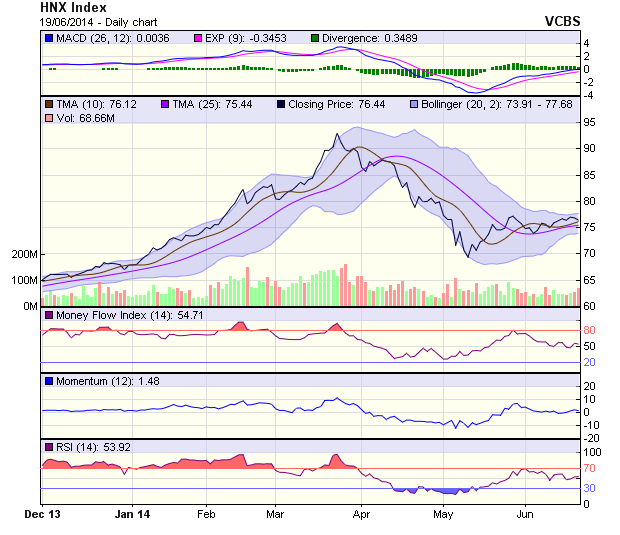Select the Jun marker on the date axis
Viewport: 620px width, 535px height.
point(523,515)
